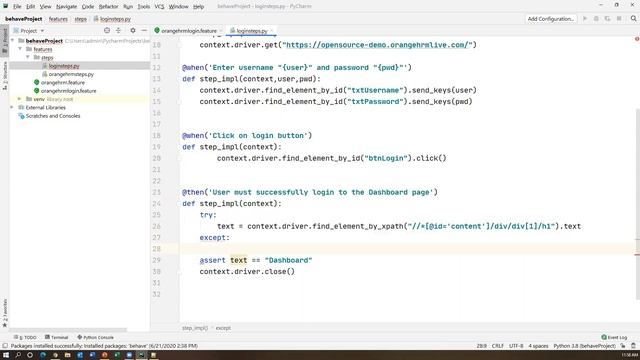
Task: Open the Tools menu
Action: (x=143, y=7)
